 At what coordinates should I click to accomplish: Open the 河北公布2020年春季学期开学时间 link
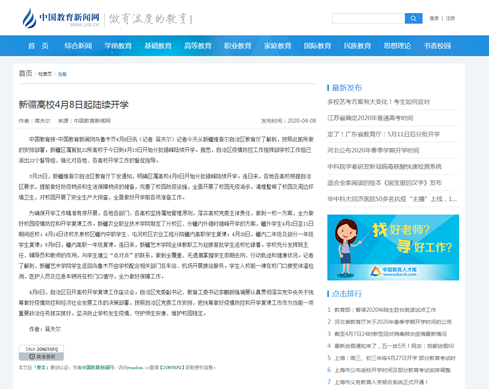(373, 150)
